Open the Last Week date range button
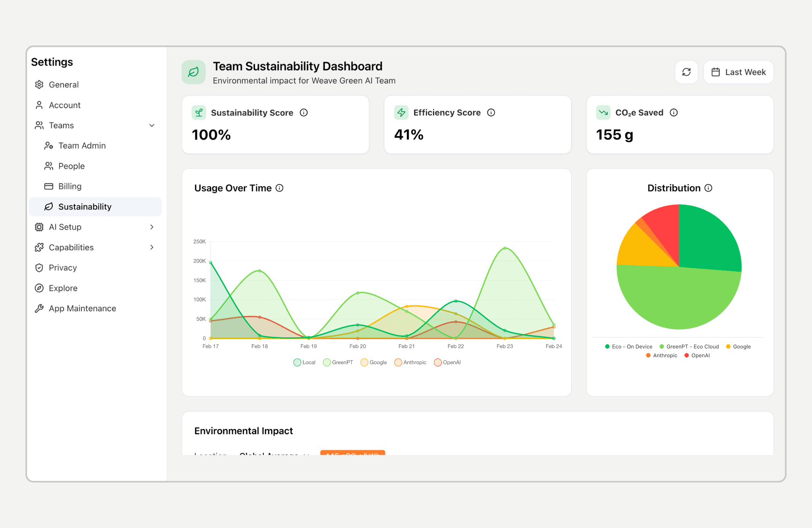 [x=738, y=72]
